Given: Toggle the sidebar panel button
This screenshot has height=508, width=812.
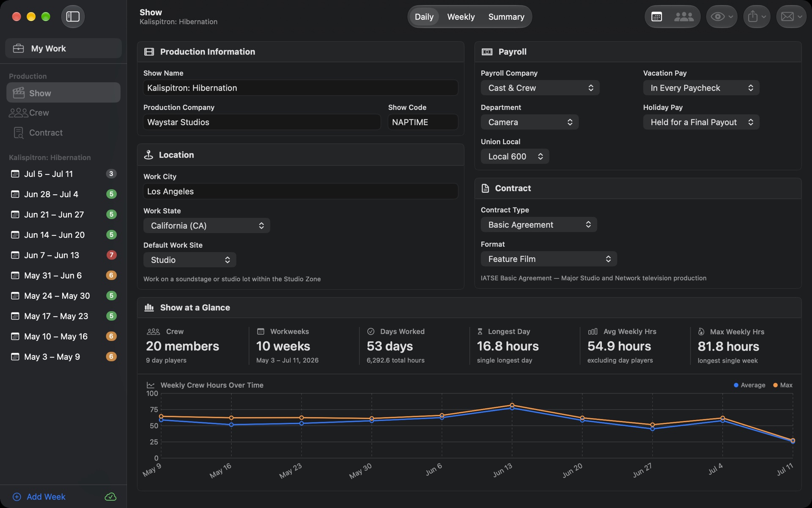Looking at the screenshot, I should 73,17.
